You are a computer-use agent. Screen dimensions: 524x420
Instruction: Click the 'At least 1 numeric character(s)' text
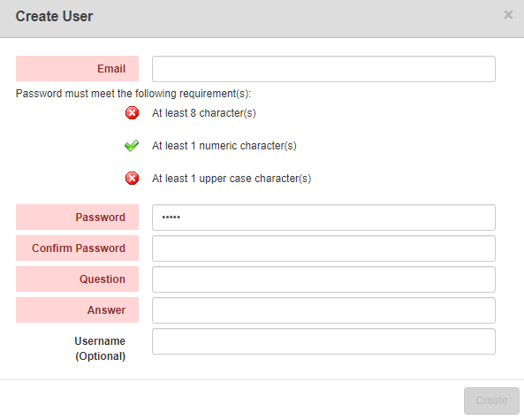tap(224, 146)
